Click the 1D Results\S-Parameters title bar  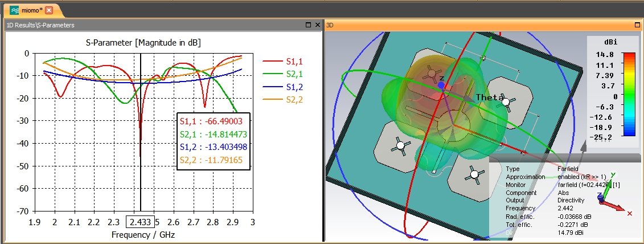(162, 25)
